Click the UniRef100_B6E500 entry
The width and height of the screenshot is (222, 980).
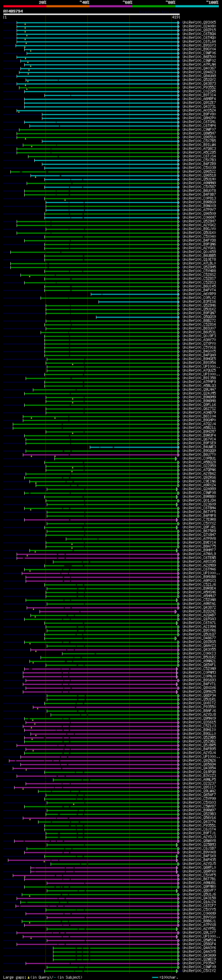click(199, 57)
